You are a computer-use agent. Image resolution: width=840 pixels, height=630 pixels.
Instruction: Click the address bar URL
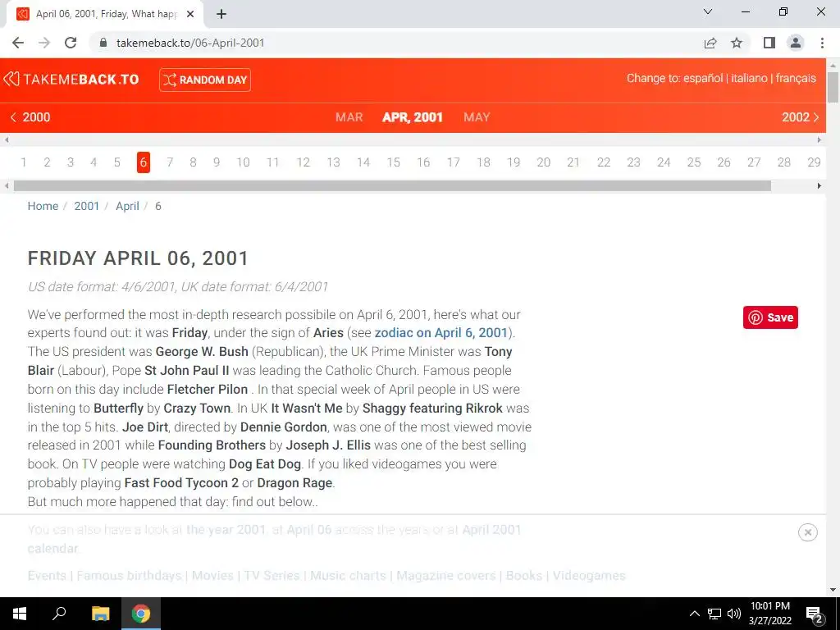(190, 43)
